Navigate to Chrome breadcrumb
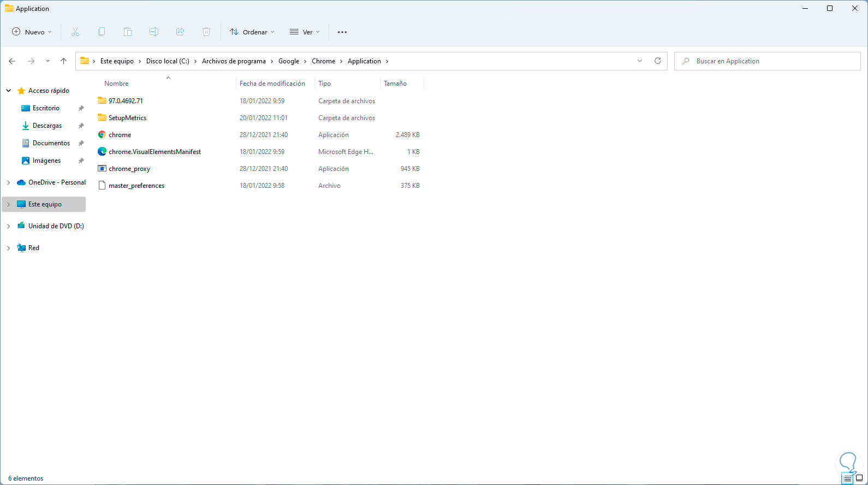868x485 pixels. pos(324,61)
